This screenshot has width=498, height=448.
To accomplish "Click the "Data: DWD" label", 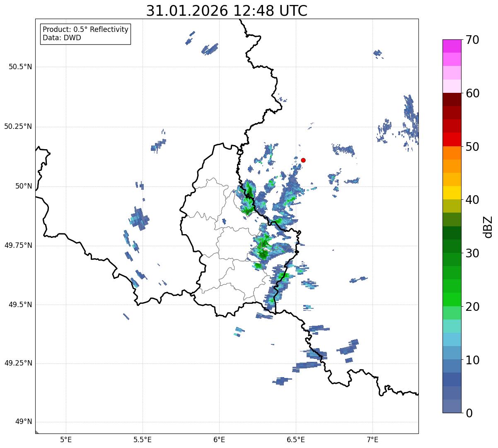I will pos(62,38).
